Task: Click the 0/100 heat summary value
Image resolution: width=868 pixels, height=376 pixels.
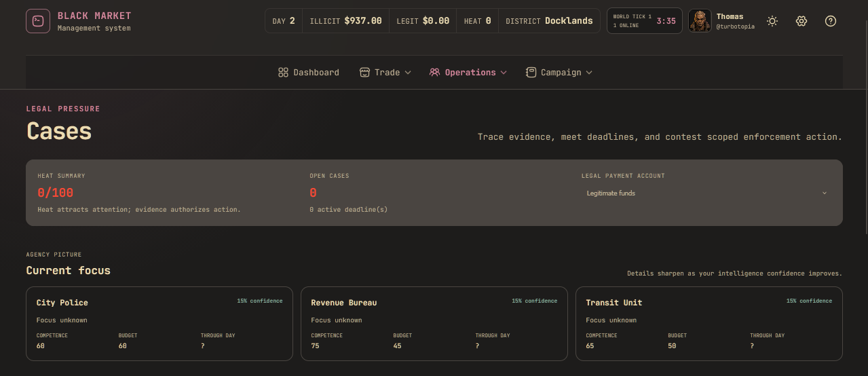Action: (56, 193)
